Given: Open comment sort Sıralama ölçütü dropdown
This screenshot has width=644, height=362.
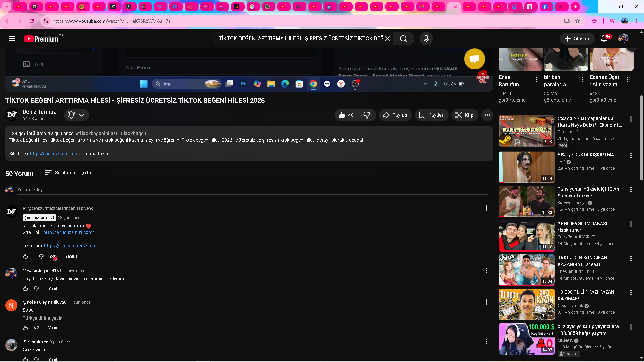Looking at the screenshot, I should 69,173.
